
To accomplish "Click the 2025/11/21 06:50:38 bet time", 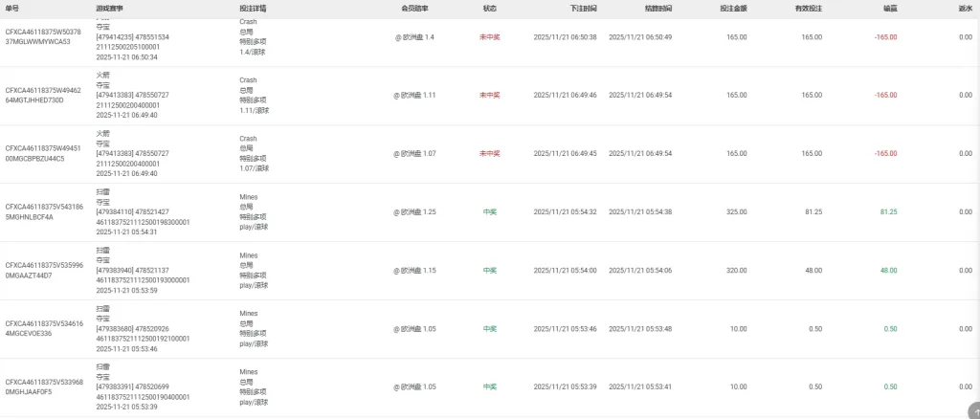I will click(x=565, y=36).
